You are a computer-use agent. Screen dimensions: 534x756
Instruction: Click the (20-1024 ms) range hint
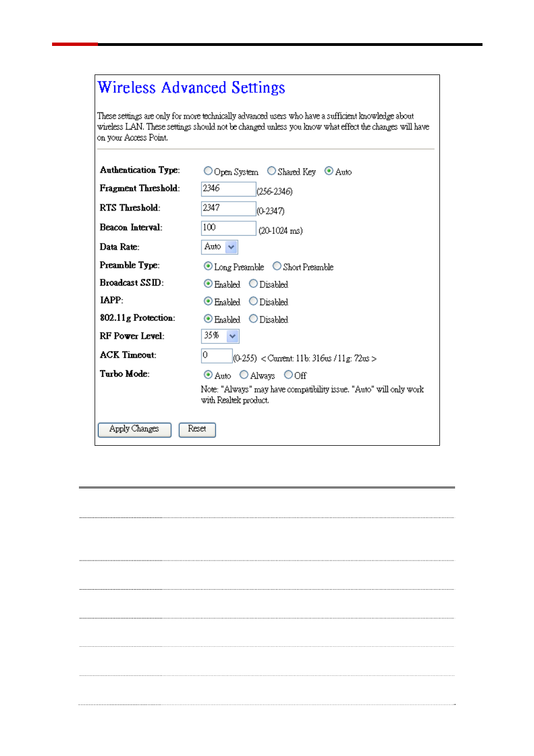[x=280, y=231]
